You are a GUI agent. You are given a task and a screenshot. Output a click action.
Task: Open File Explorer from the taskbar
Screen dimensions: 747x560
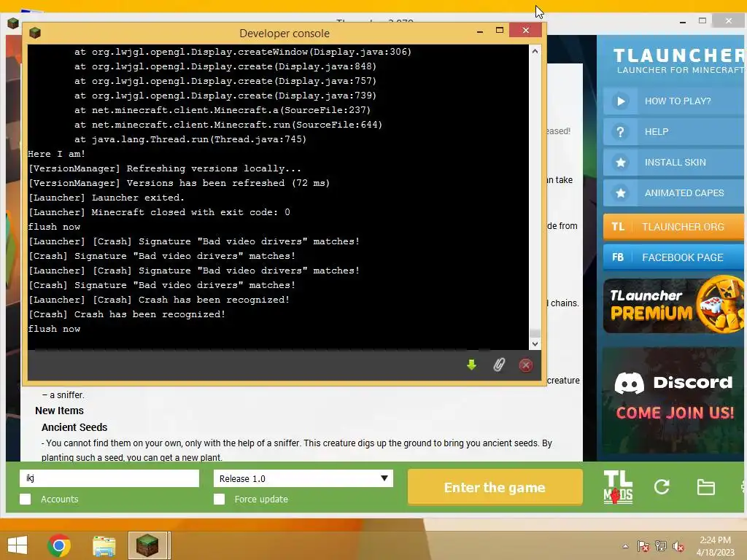104,545
